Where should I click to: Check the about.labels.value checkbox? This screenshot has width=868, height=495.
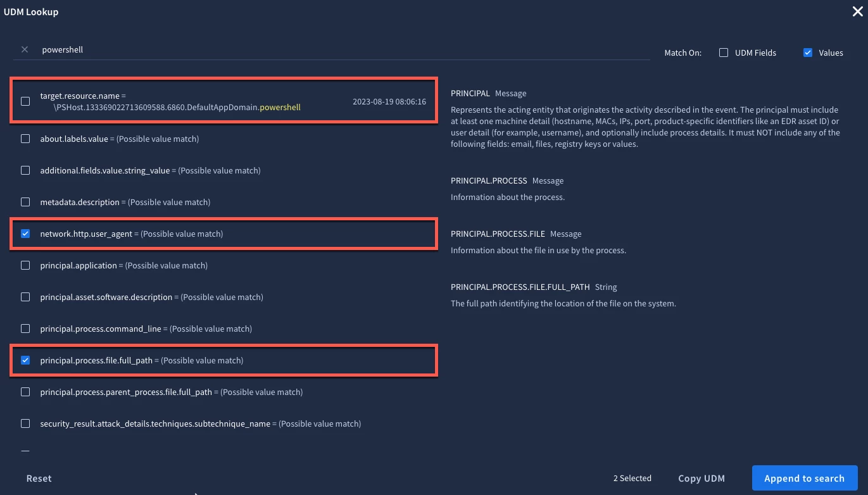[25, 139]
